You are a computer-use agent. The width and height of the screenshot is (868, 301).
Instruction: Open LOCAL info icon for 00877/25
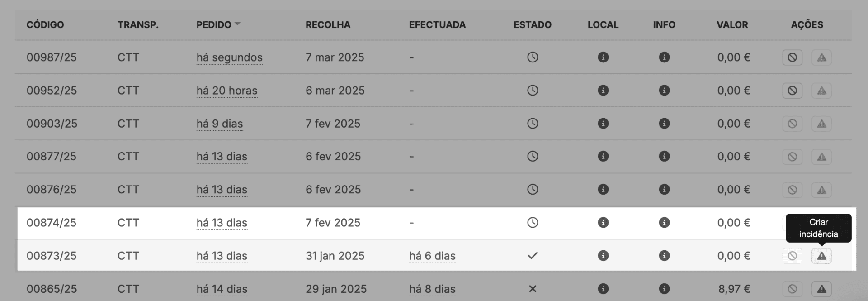(603, 157)
